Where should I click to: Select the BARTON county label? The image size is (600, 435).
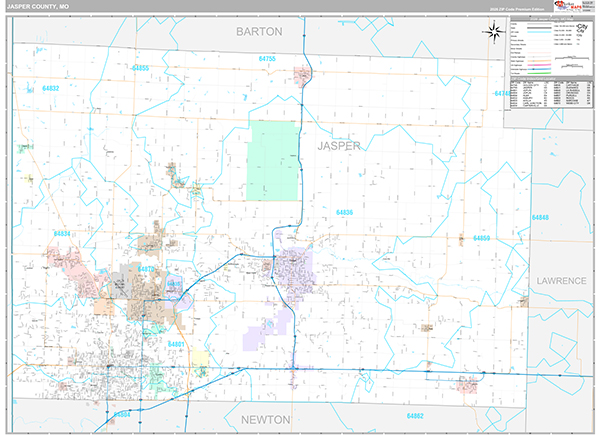tap(259, 32)
